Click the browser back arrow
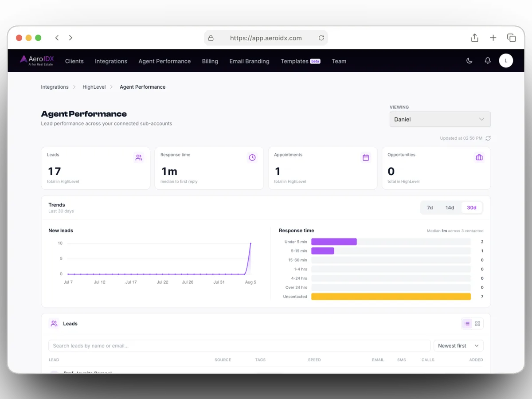Viewport: 532px width, 399px height. click(57, 38)
